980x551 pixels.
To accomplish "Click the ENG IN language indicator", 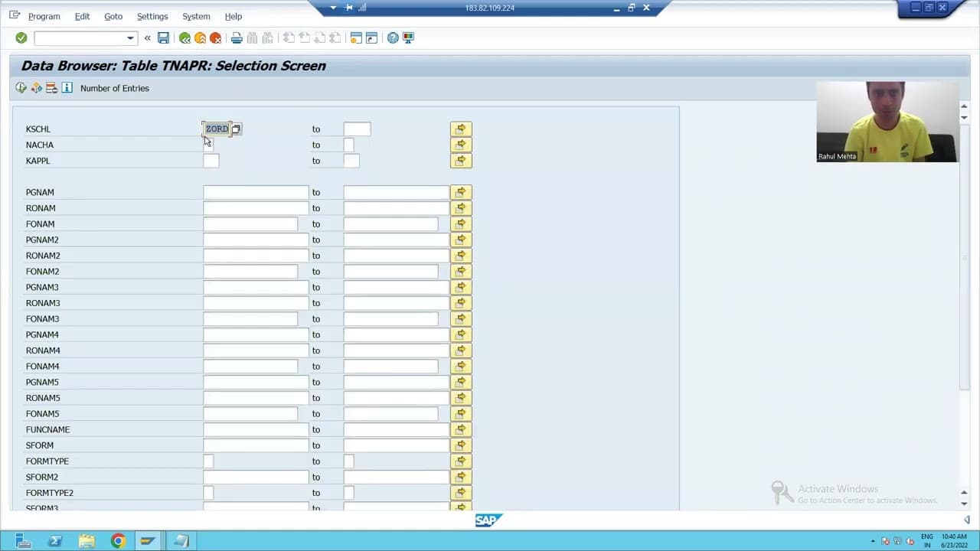I will pos(927,541).
